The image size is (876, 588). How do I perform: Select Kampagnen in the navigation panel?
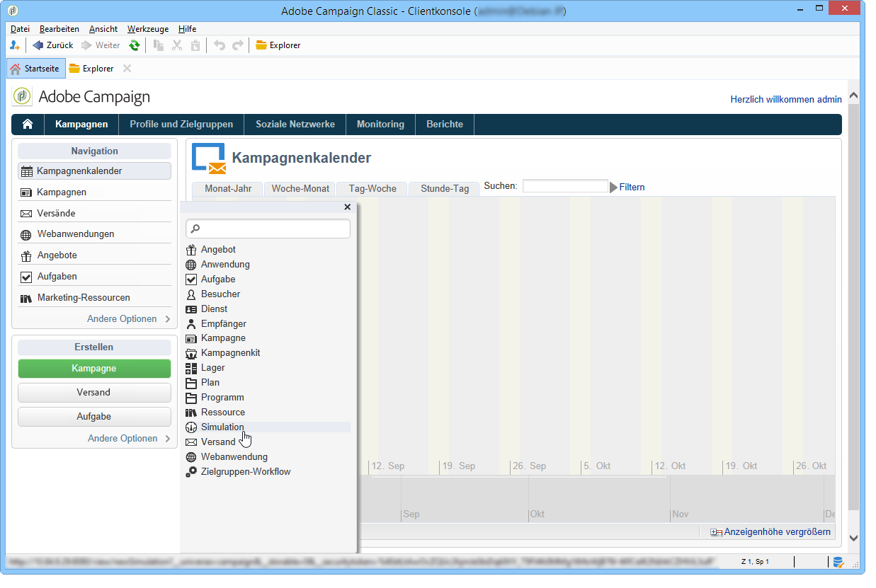(94, 192)
